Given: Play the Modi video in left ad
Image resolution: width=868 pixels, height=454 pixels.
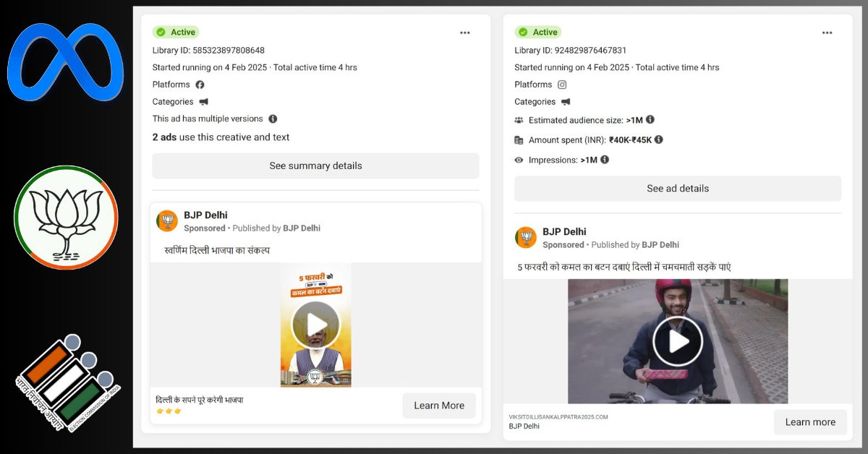Looking at the screenshot, I should (x=315, y=325).
